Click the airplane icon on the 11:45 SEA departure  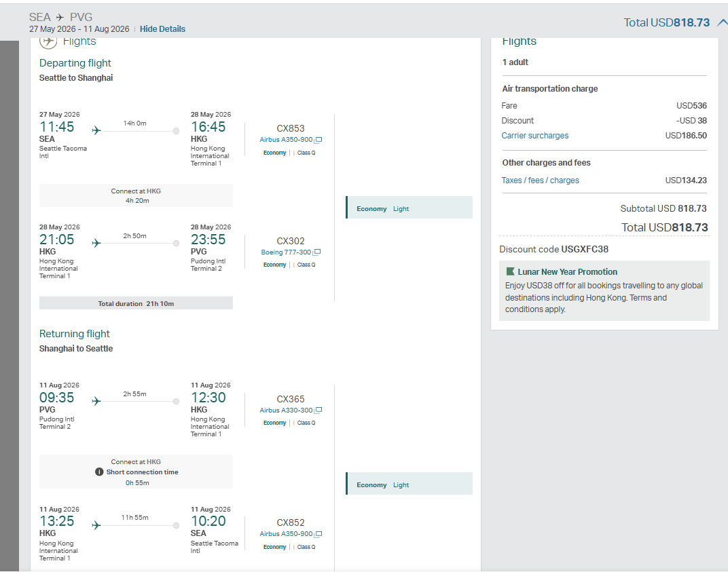96,130
